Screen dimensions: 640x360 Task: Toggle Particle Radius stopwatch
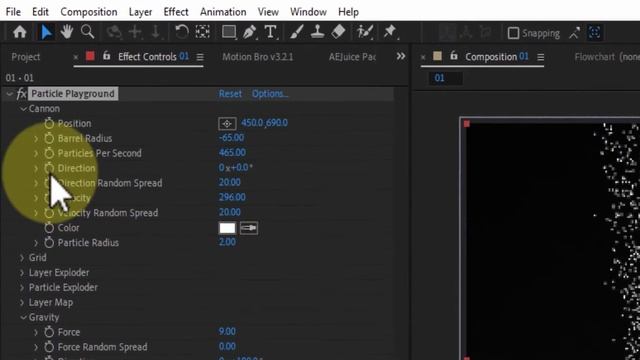point(49,243)
